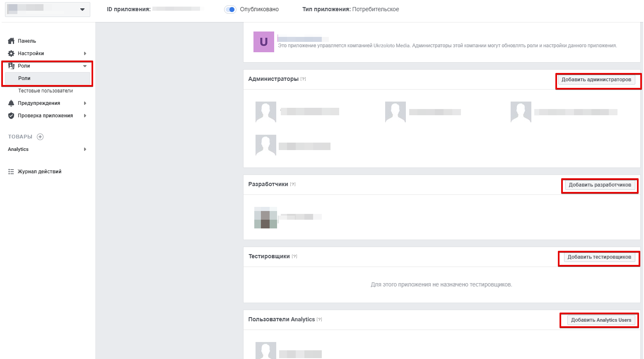The width and height of the screenshot is (644, 359).
Task: Click the Добавить администраторов button
Action: (596, 80)
